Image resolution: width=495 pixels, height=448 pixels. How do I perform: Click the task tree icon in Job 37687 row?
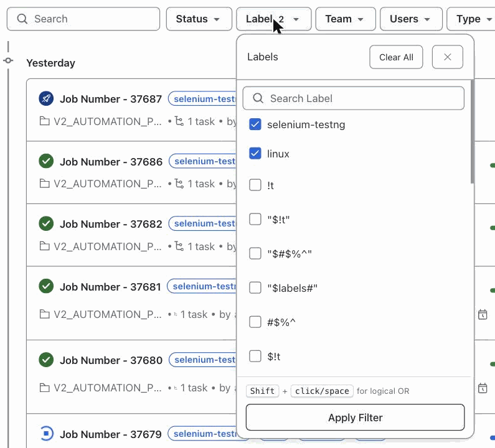click(x=179, y=121)
